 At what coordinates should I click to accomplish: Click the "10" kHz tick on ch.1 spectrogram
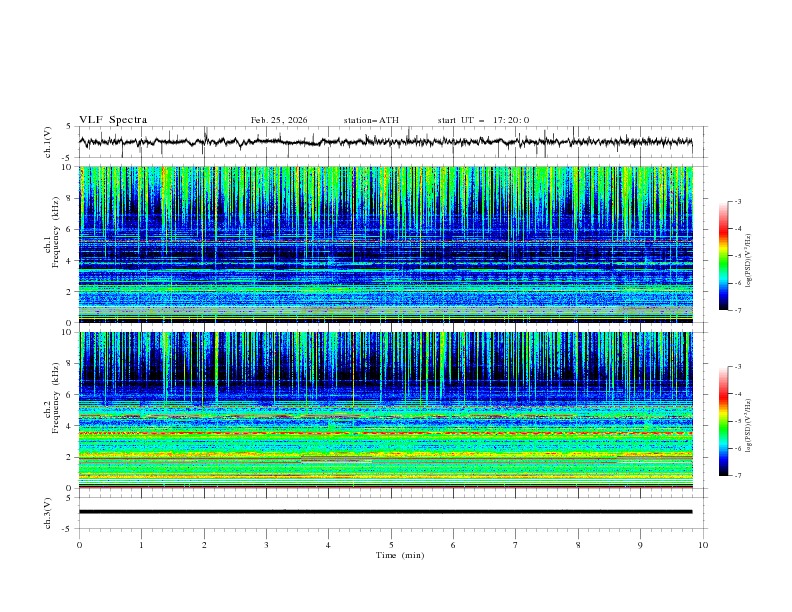(x=68, y=167)
